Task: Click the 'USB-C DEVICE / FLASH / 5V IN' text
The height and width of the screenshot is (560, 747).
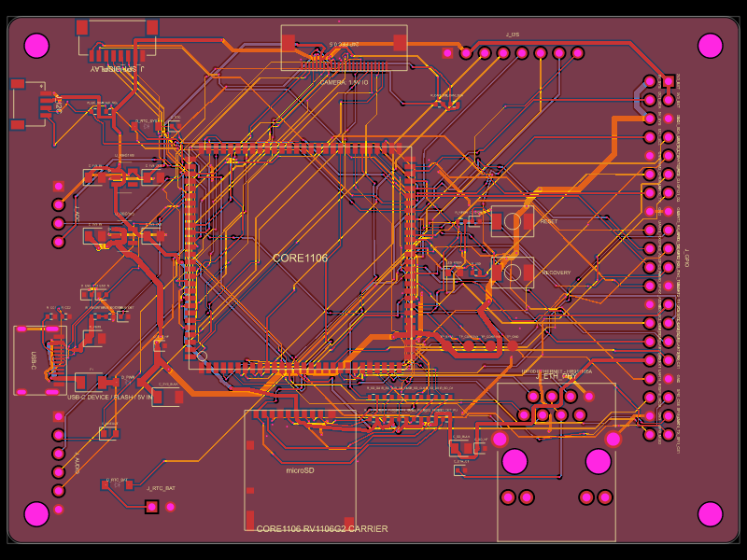Action: tap(109, 398)
